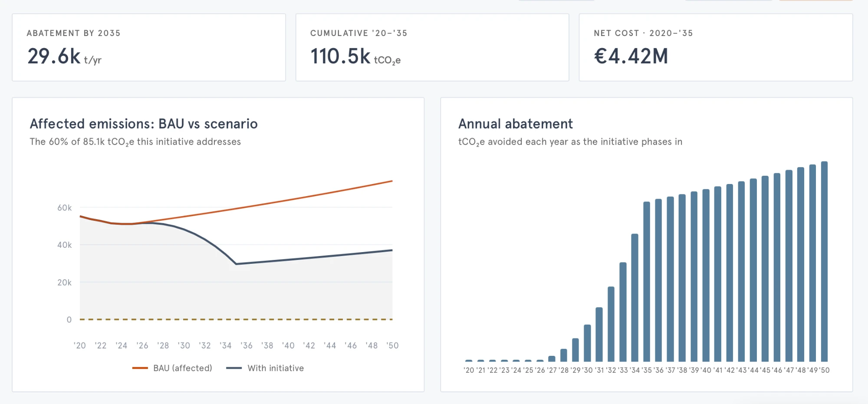Click the '35 bar in Annual abatement chart
The width and height of the screenshot is (868, 404).
coord(647,282)
